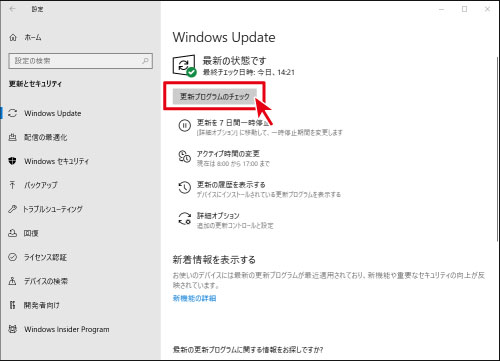Image resolution: width=500 pixels, height=361 pixels.
Task: Click the 回復 recovery icon
Action: (13, 233)
